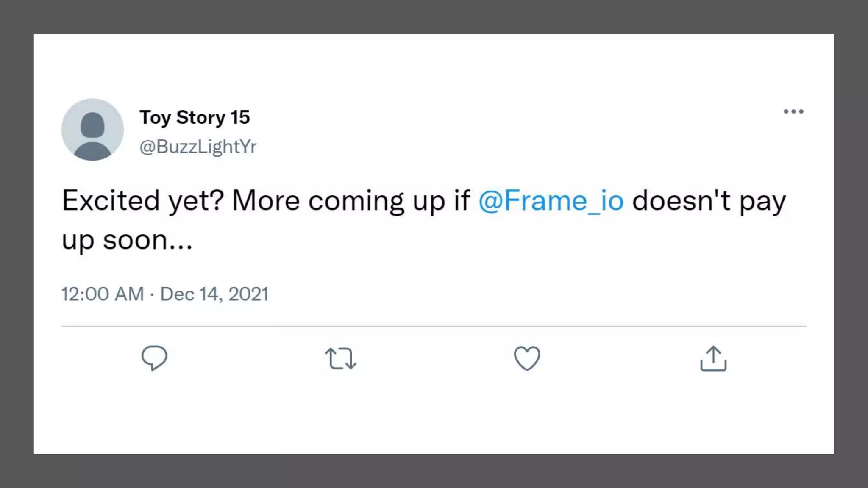Open the tweet timestamp 12:00 AM
The height and width of the screenshot is (488, 868).
pyautogui.click(x=103, y=294)
